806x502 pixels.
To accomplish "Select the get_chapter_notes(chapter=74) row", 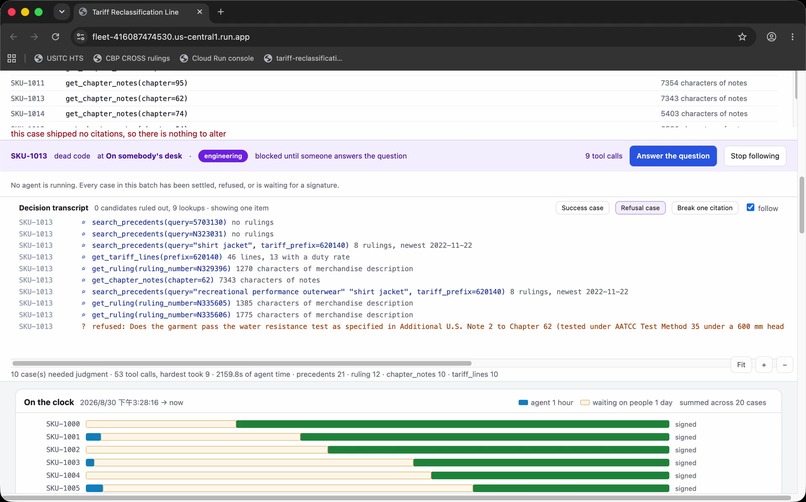I will tap(394, 114).
